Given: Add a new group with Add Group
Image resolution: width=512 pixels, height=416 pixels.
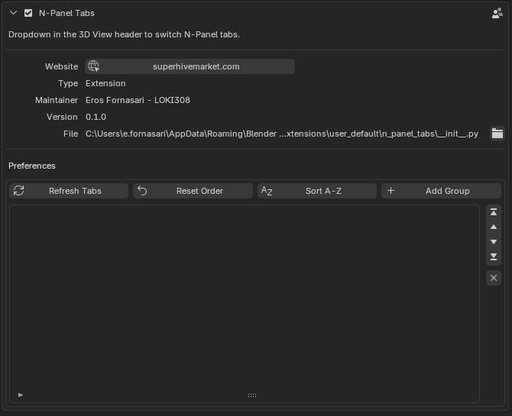Looking at the screenshot, I should pyautogui.click(x=441, y=191).
